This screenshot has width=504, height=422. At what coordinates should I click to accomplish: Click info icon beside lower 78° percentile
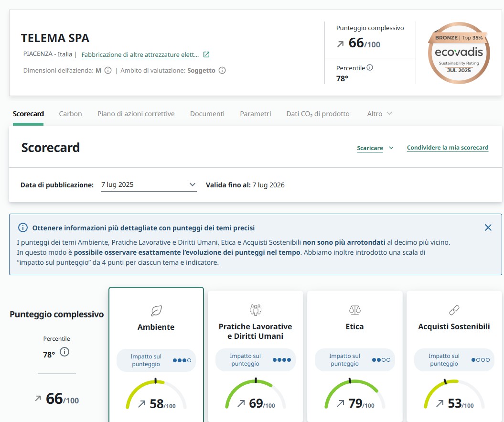coord(64,352)
